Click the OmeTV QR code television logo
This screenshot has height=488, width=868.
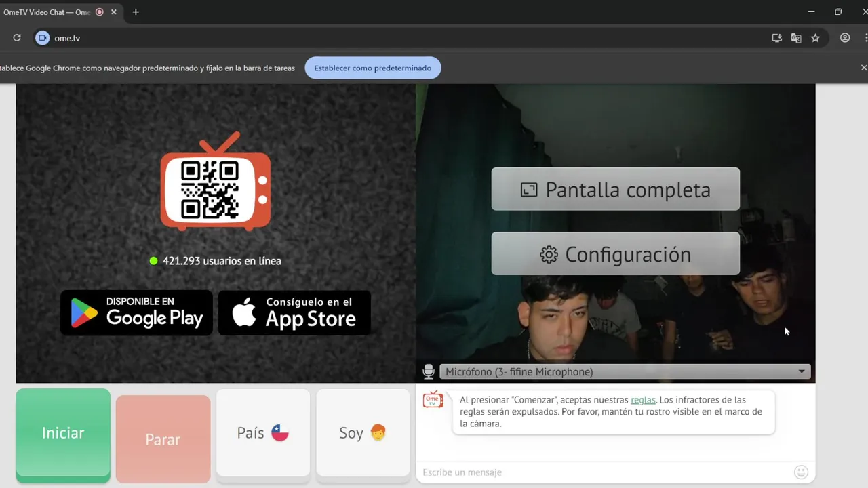pos(216,182)
